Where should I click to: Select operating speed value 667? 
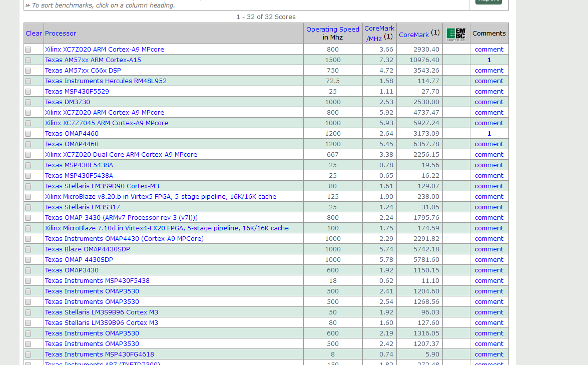(333, 155)
